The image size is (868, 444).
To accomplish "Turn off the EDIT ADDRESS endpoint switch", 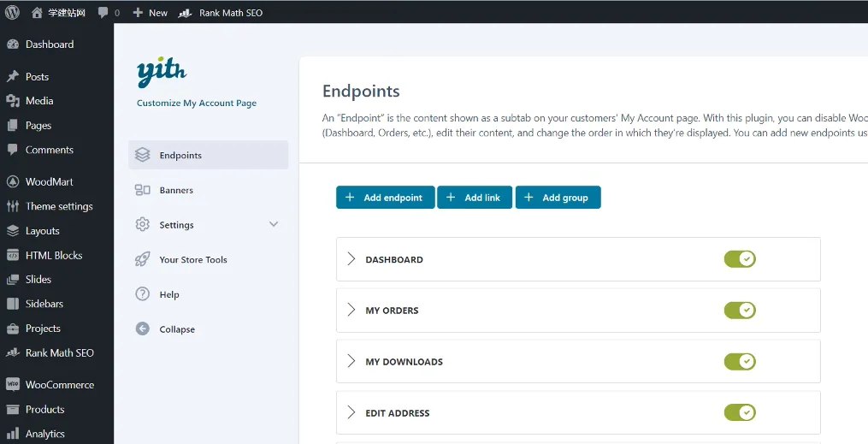I will click(740, 412).
